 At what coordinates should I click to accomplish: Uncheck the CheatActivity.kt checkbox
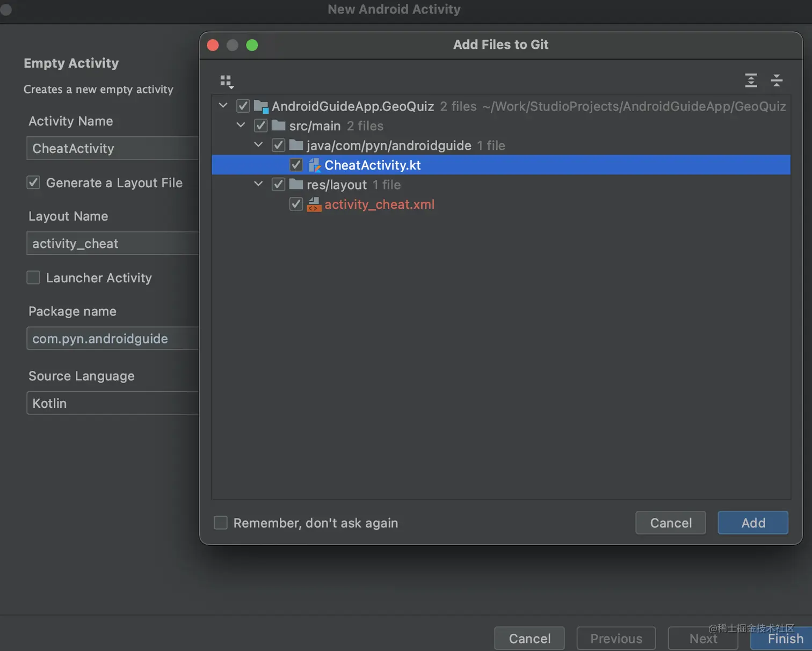point(296,165)
